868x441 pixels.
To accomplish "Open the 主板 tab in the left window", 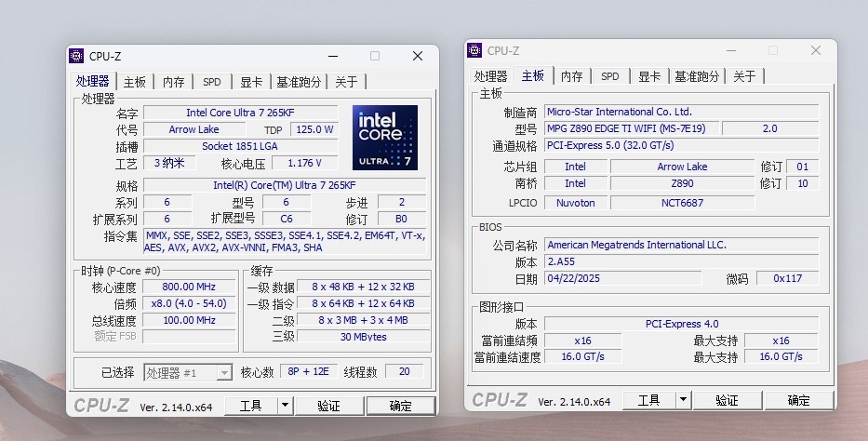I will coord(135,82).
